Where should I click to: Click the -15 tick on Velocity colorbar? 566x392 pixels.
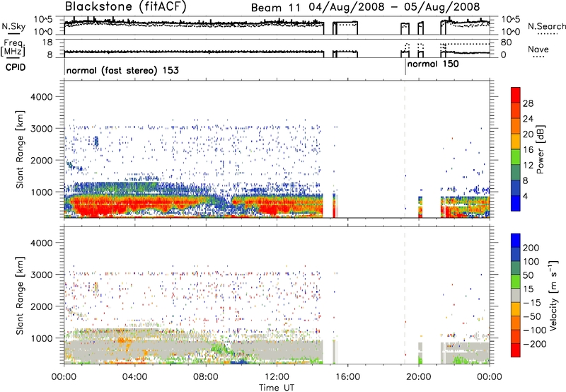tap(532, 303)
